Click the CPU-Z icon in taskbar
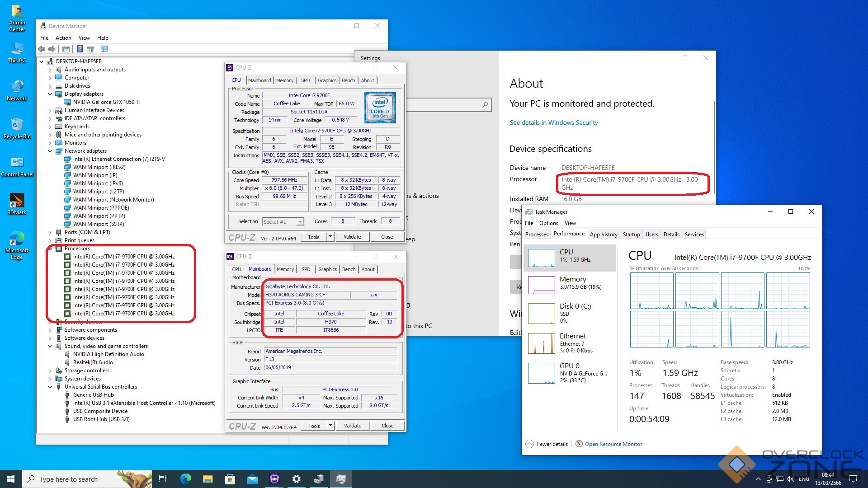 [x=274, y=479]
